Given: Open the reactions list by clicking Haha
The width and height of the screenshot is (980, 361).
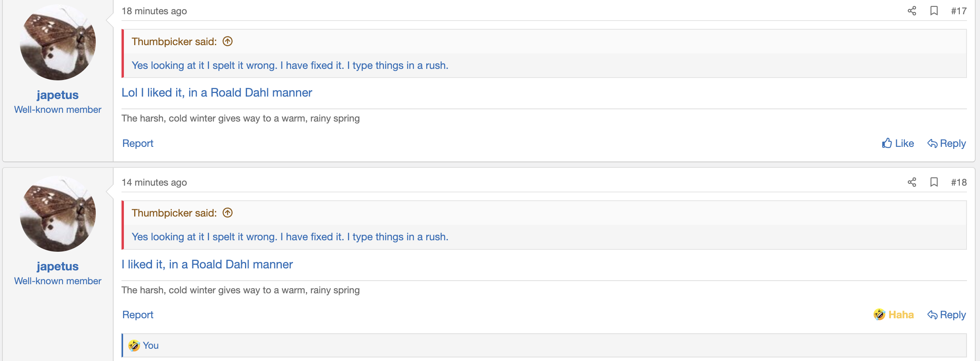Looking at the screenshot, I should (900, 314).
